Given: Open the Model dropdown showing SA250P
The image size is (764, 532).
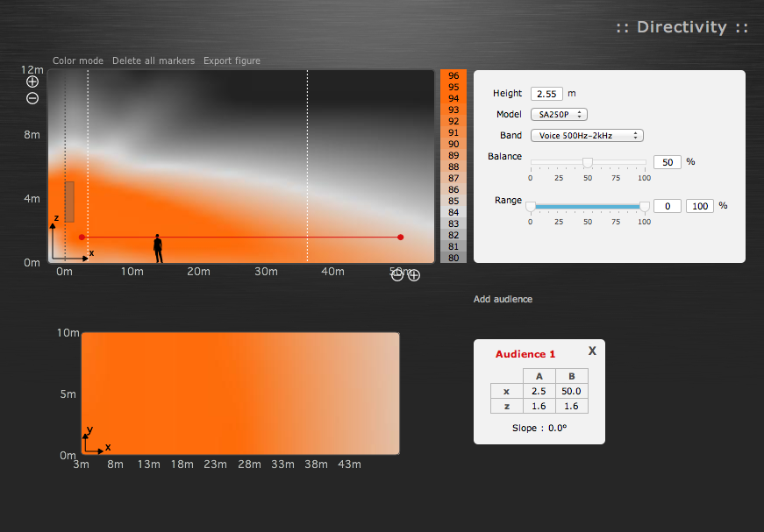Looking at the screenshot, I should (x=559, y=115).
